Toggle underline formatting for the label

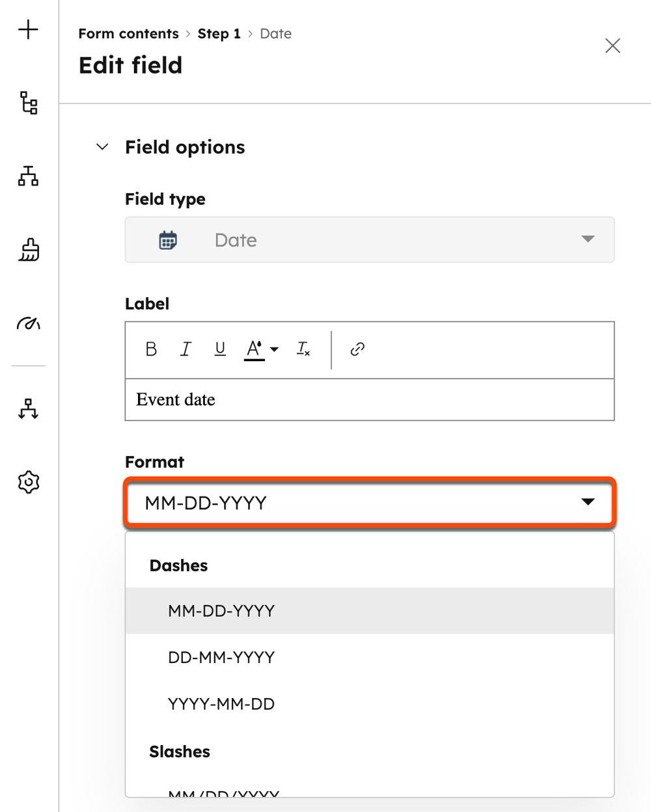click(220, 349)
